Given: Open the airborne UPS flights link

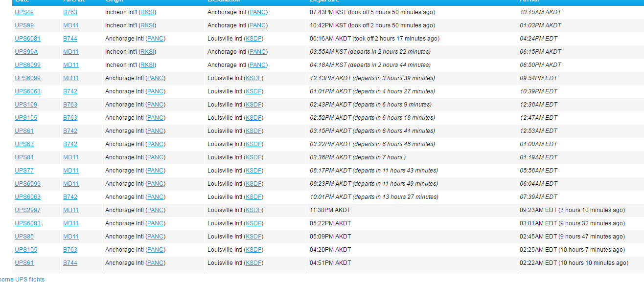Looking at the screenshot, I should tap(22, 280).
